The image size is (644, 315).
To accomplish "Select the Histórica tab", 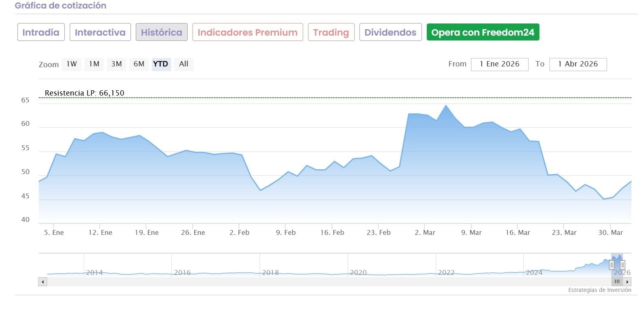I will [x=161, y=32].
